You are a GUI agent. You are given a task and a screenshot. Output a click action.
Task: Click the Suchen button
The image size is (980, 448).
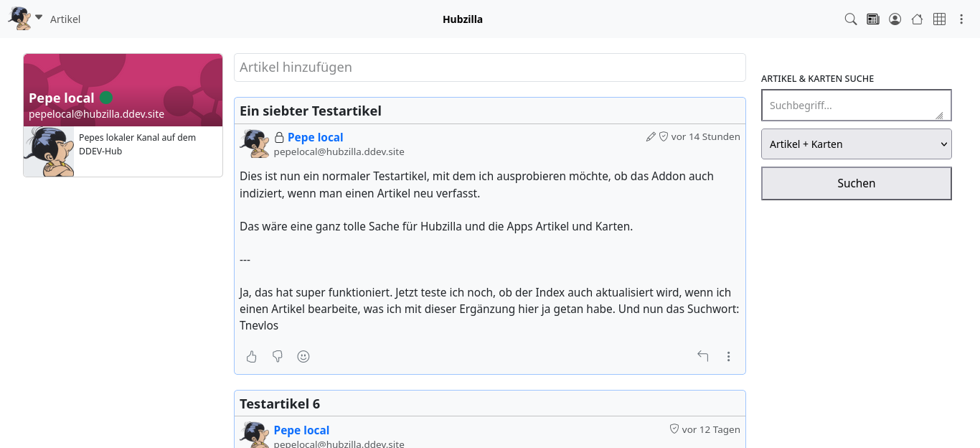856,183
